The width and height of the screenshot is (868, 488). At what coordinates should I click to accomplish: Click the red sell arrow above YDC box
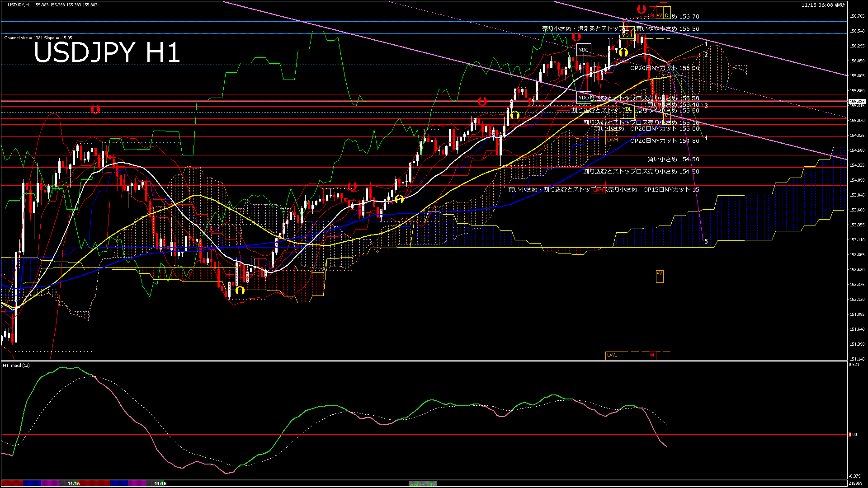(x=576, y=37)
